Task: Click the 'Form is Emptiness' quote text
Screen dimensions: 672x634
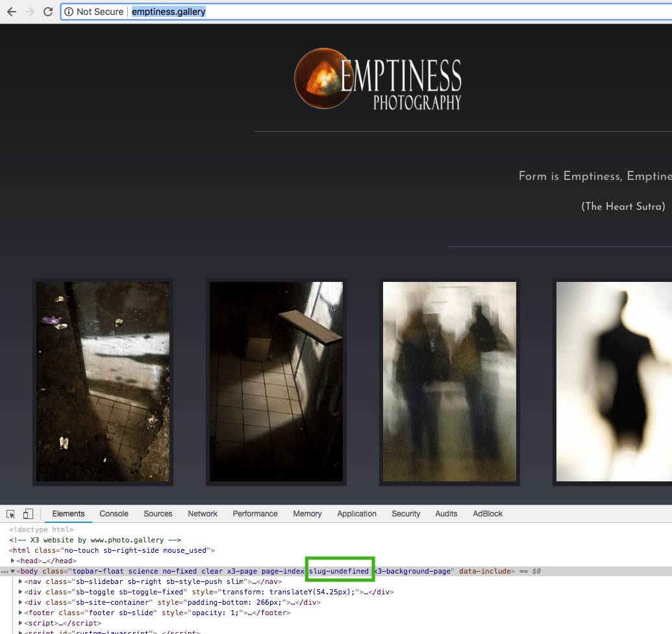Action: point(595,176)
